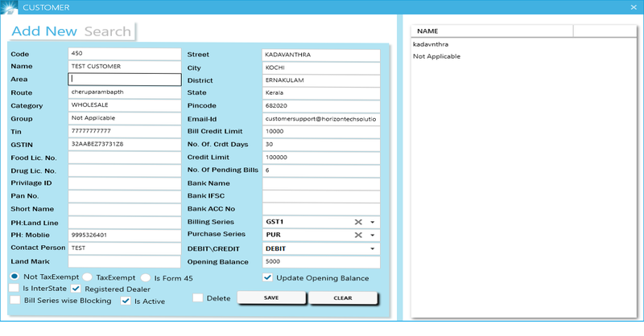Image resolution: width=644 pixels, height=336 pixels.
Task: Focus the Code field showing 450
Action: tap(125, 53)
